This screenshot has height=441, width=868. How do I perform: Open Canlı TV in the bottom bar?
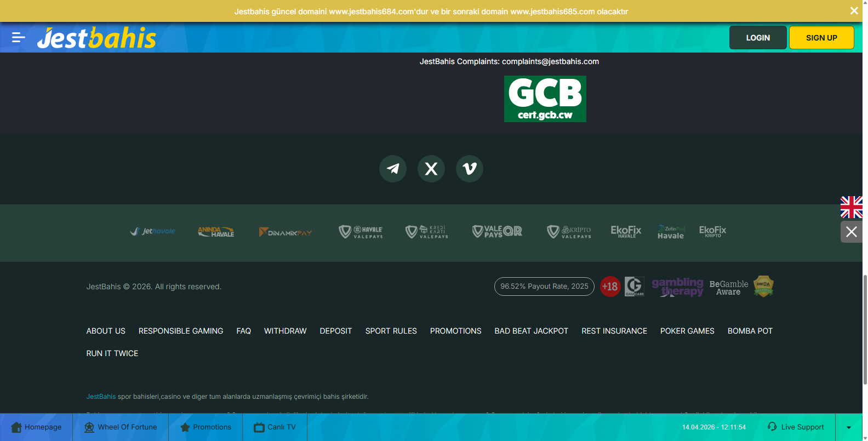click(275, 427)
